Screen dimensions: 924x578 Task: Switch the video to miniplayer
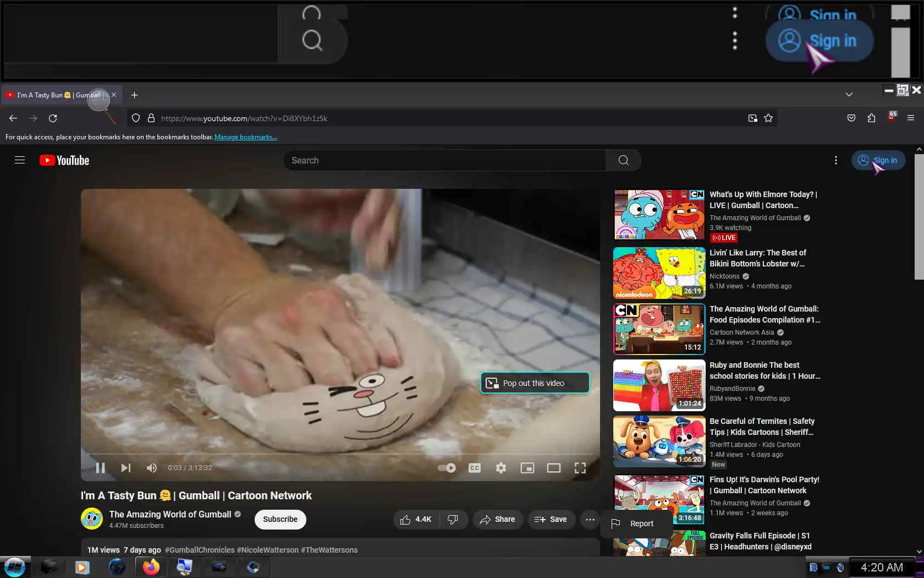click(527, 468)
